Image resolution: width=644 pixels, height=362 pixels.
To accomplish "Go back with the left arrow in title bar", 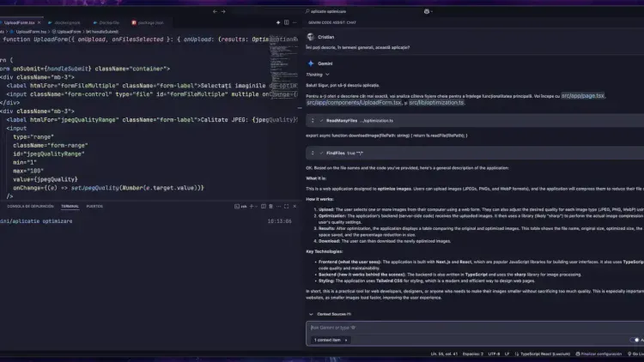I will click(215, 11).
